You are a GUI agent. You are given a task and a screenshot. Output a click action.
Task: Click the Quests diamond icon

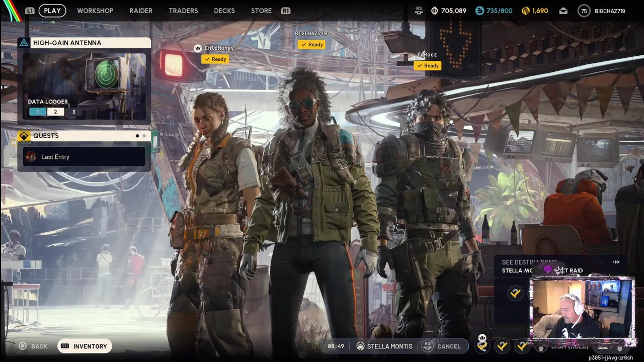tap(24, 136)
